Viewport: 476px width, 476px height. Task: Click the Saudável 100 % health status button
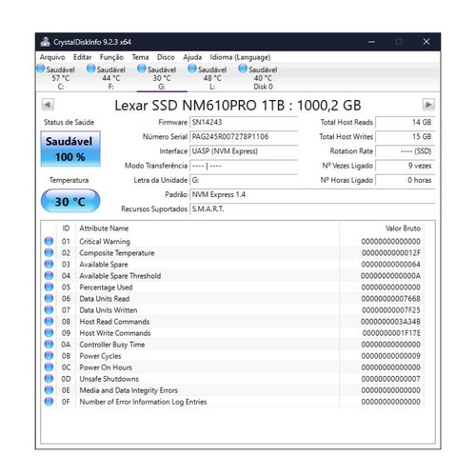(70, 149)
